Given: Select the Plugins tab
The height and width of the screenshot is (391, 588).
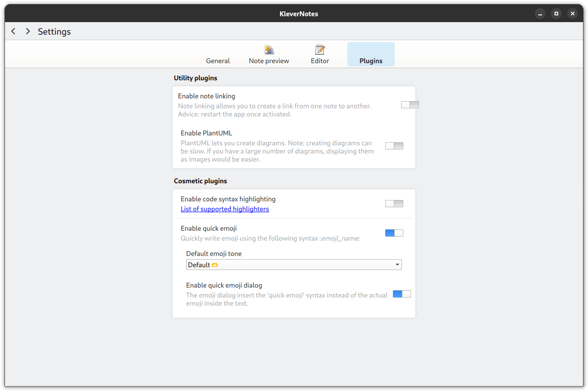Looking at the screenshot, I should tap(371, 61).
